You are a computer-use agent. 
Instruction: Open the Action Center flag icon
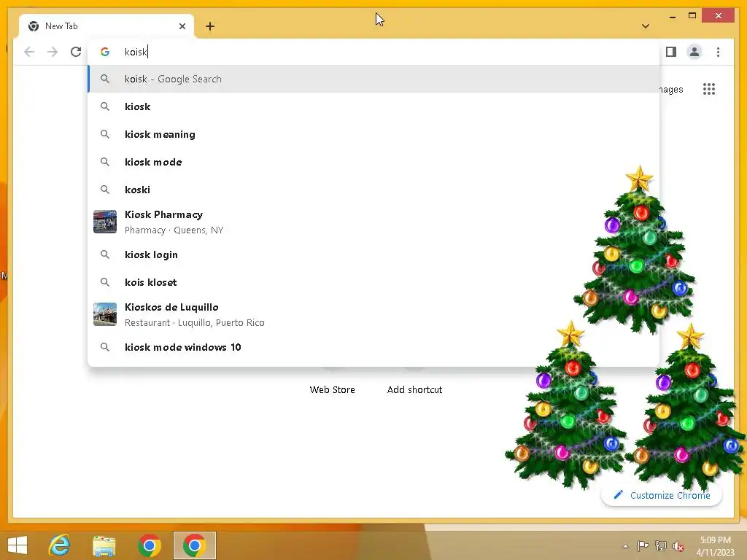pyautogui.click(x=643, y=546)
